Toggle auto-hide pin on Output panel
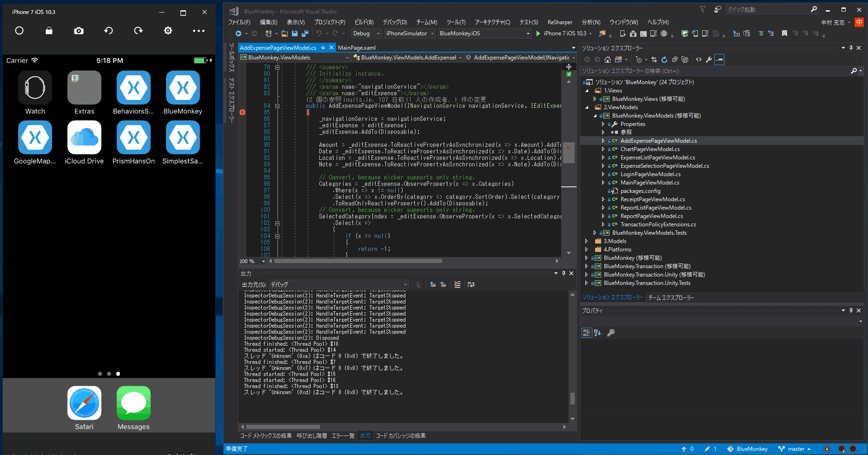The height and width of the screenshot is (455, 868). [563, 273]
